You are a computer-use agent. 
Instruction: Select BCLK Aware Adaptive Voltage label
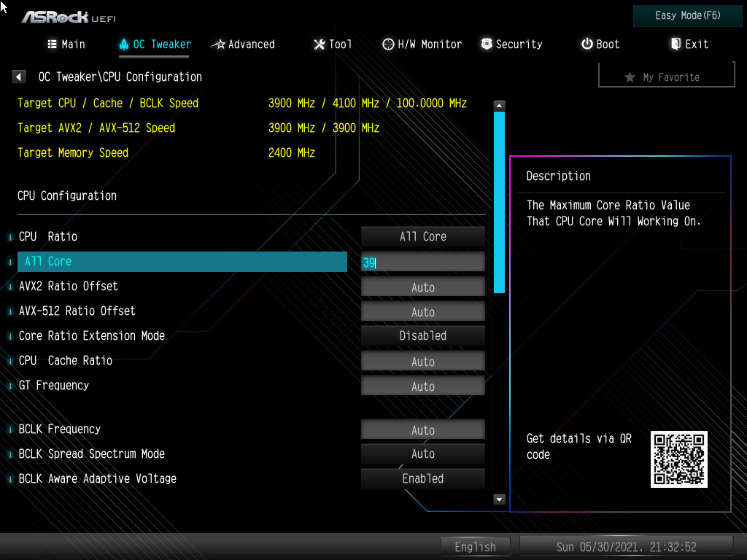[x=98, y=478]
